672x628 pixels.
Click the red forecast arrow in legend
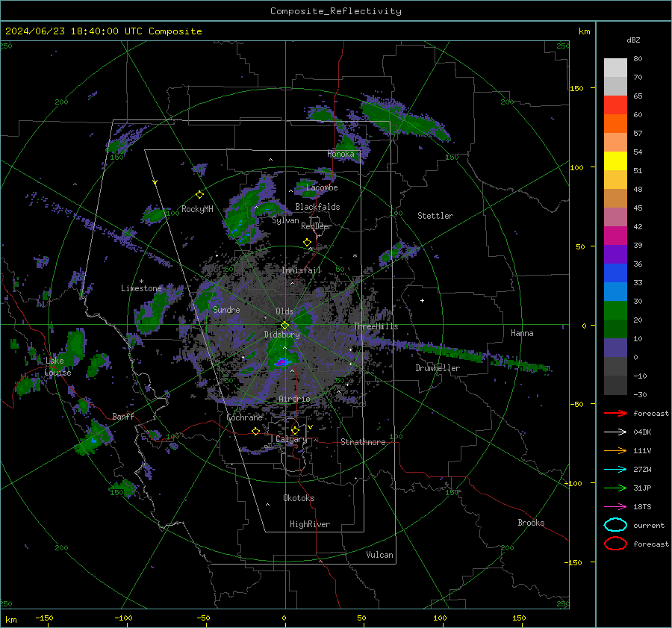pos(615,413)
